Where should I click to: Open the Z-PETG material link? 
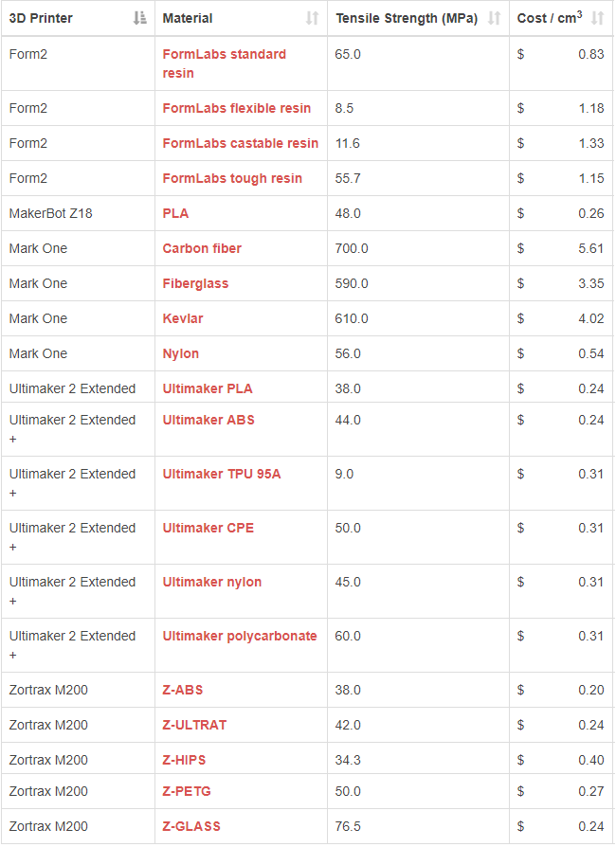tap(187, 791)
